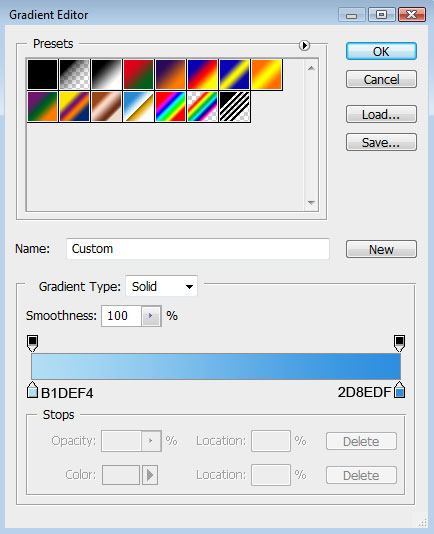Select the left opacity stop above gradient
Viewport: 434px width, 534px height.
(x=32, y=343)
